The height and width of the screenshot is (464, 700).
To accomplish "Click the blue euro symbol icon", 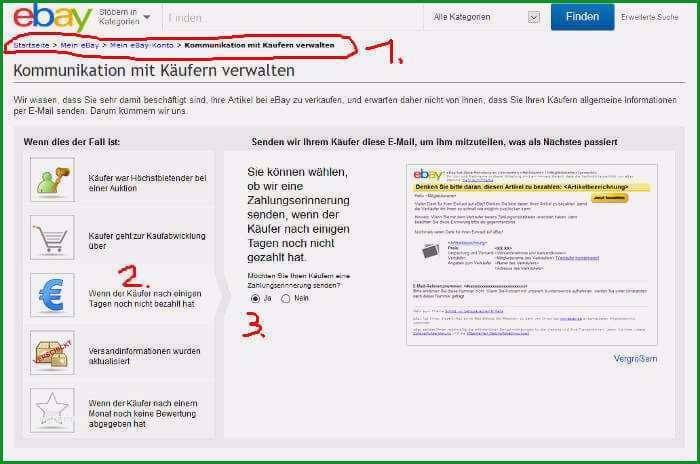I will (x=52, y=295).
